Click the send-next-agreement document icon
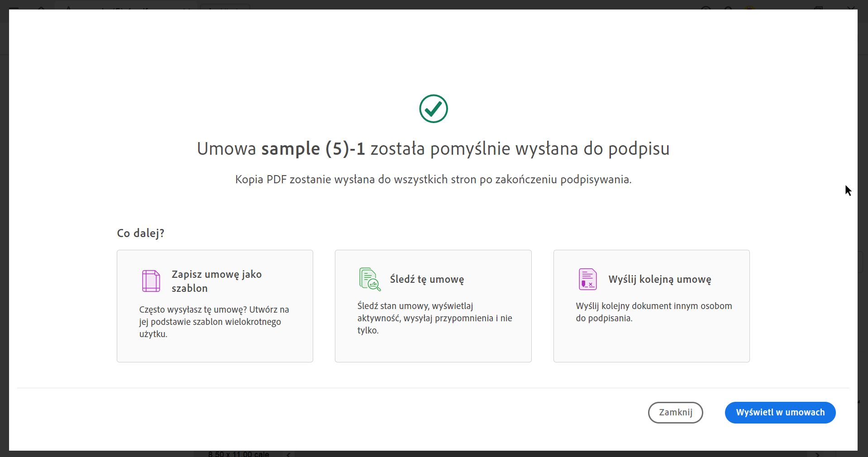This screenshot has height=457, width=868. coord(587,279)
